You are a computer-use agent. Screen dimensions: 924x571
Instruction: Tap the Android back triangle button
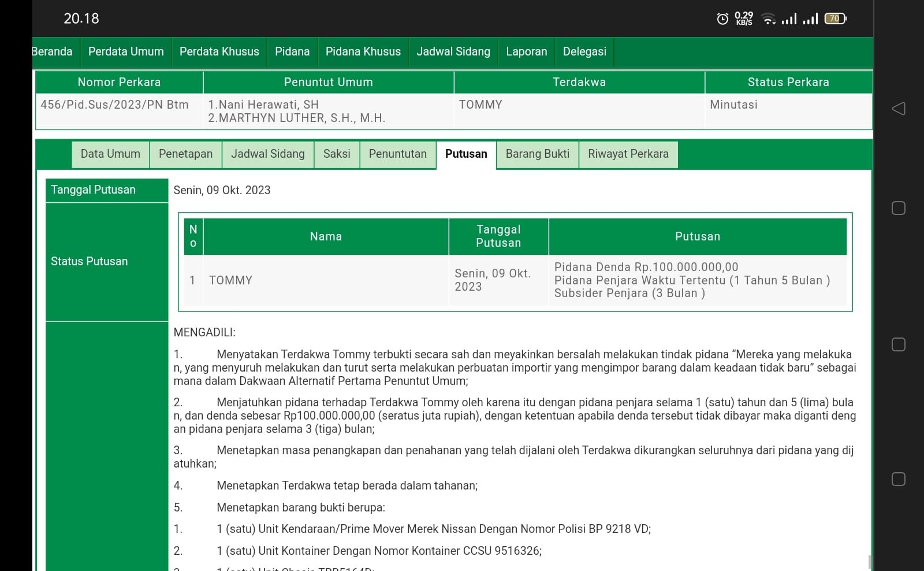coord(898,109)
